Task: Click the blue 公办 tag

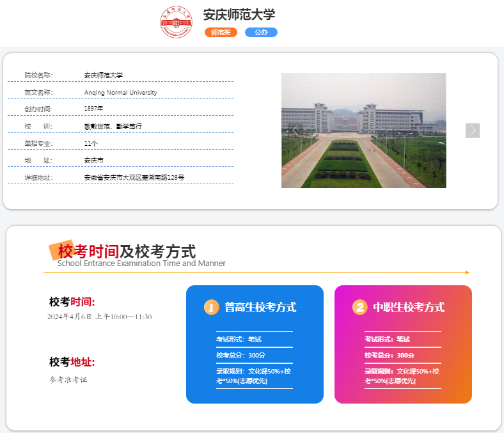Action: coord(261,33)
